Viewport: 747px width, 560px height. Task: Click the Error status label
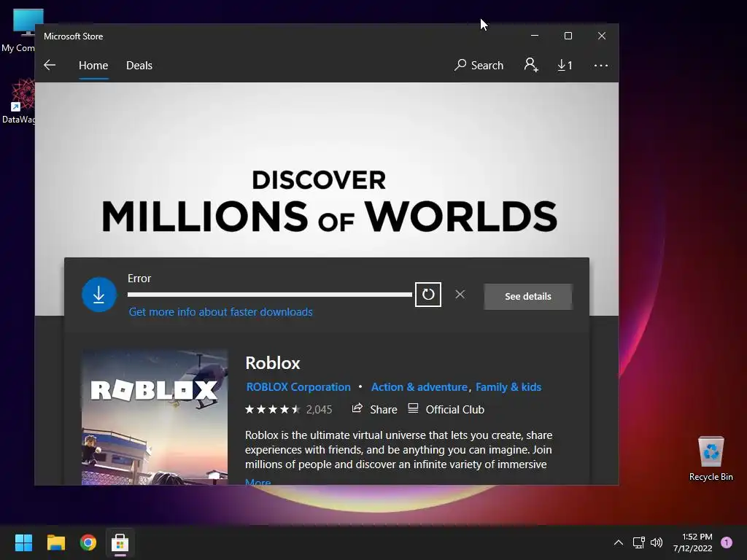tap(139, 279)
